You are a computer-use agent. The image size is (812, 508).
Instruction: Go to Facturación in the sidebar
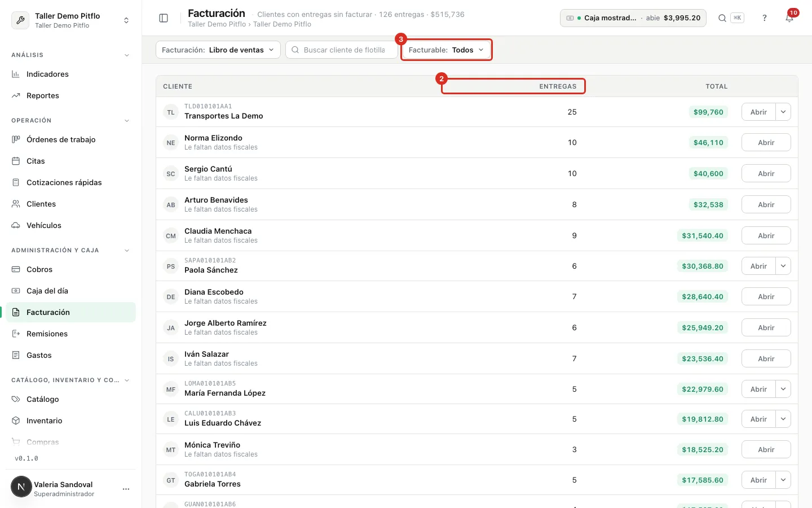(71, 312)
